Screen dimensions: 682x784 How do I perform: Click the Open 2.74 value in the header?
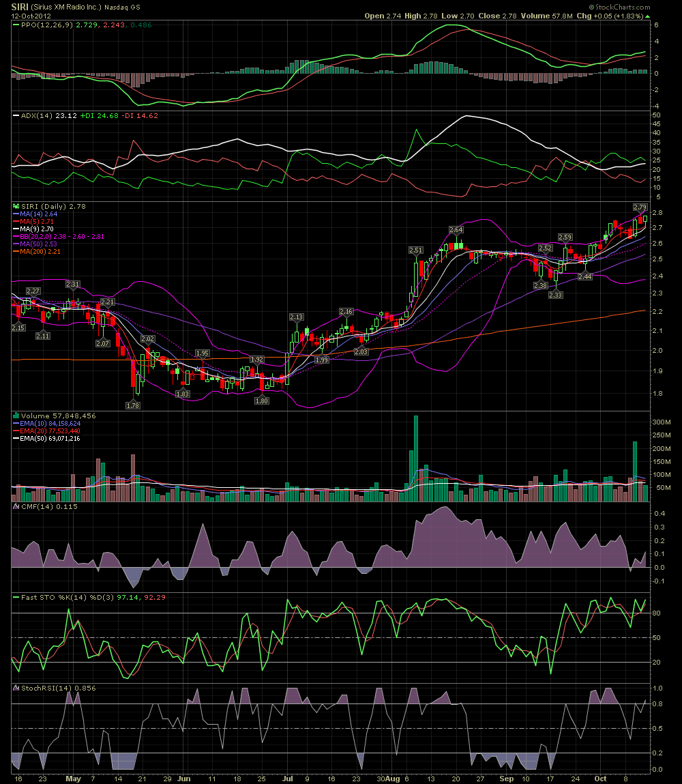coord(383,16)
